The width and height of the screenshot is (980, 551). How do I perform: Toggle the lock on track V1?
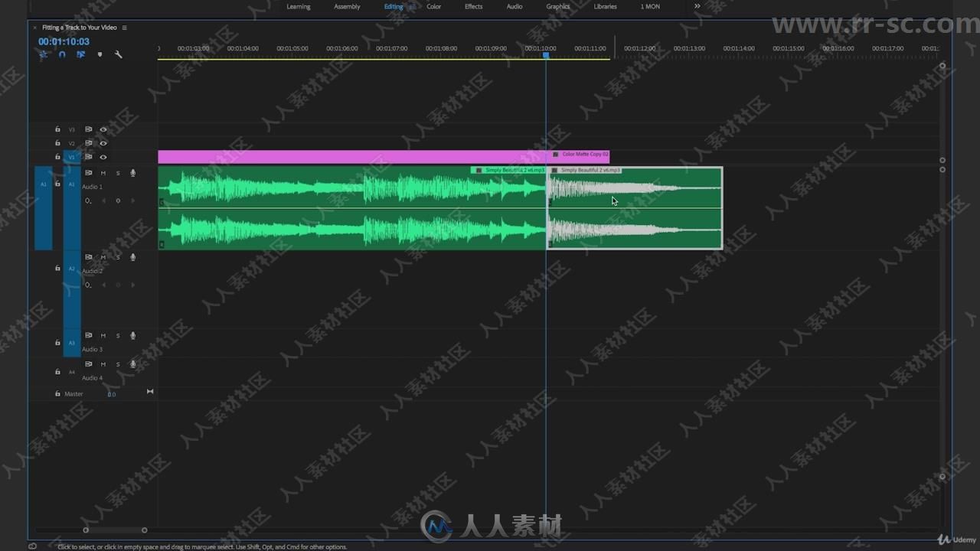tap(57, 157)
